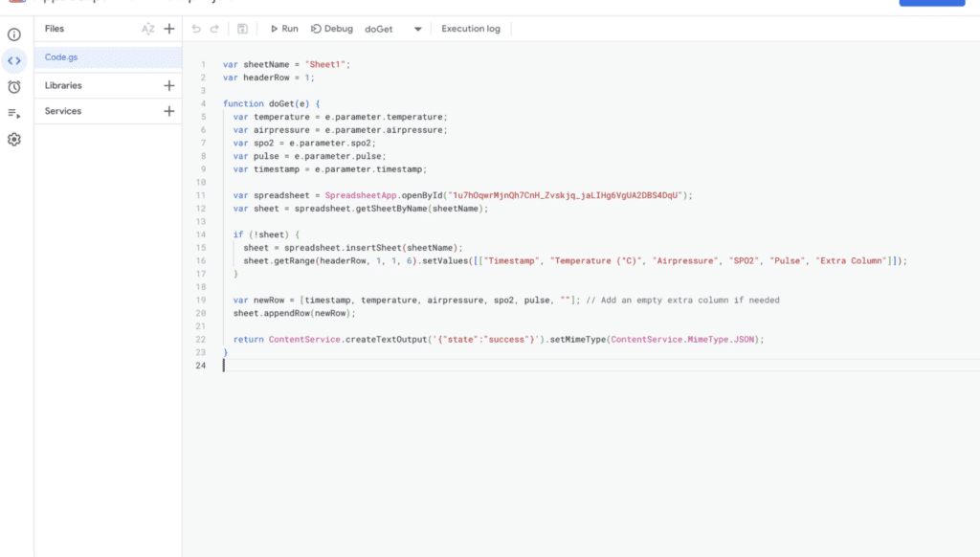Add a library with plus icon
Viewport: 980px width, 557px height.
(x=169, y=85)
